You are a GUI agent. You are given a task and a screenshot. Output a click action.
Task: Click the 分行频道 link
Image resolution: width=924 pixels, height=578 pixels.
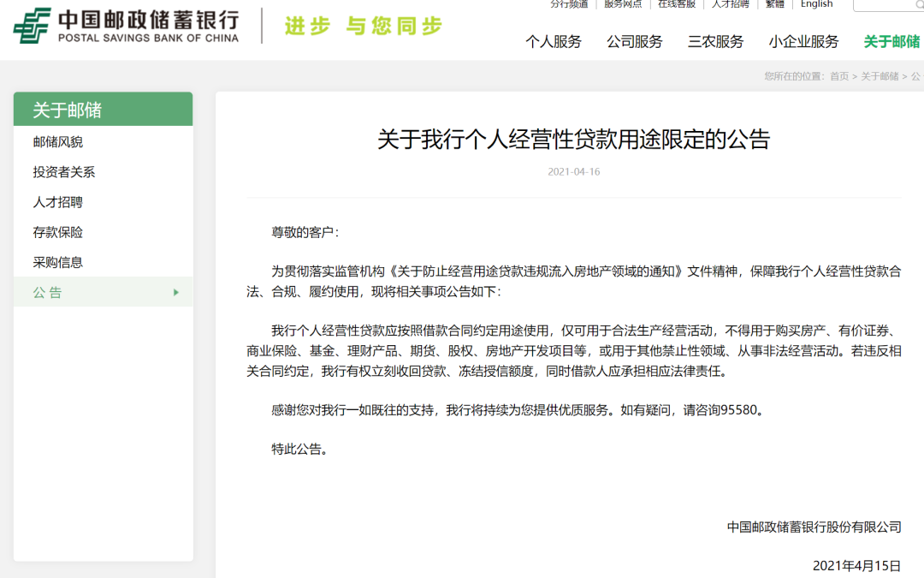569,4
